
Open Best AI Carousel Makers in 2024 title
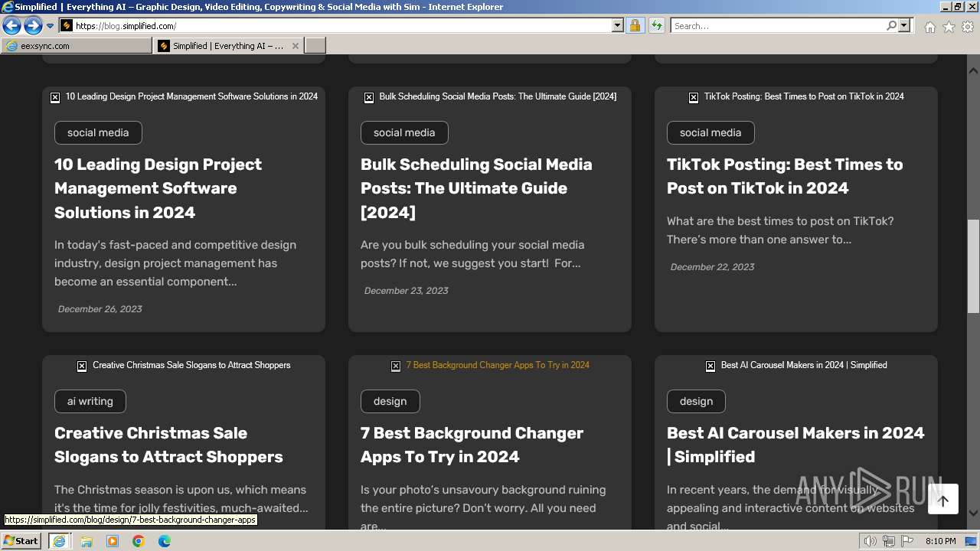coord(795,445)
